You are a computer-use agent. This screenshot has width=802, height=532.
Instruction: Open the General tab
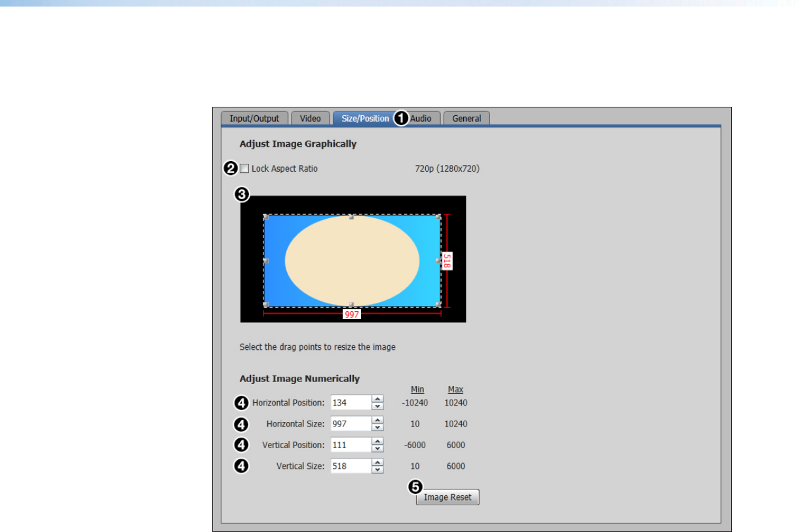click(467, 119)
